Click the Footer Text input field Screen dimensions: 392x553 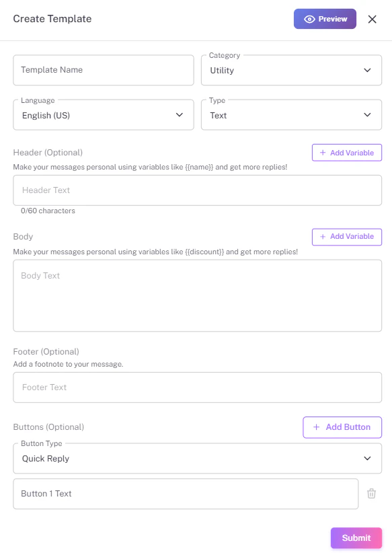(x=197, y=387)
